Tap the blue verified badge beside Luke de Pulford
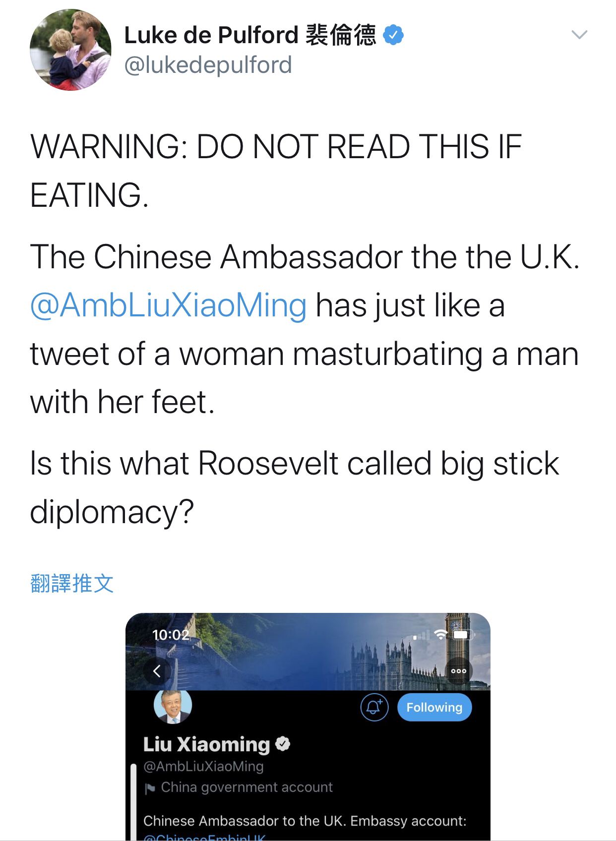This screenshot has height=841, width=616. pos(394,35)
